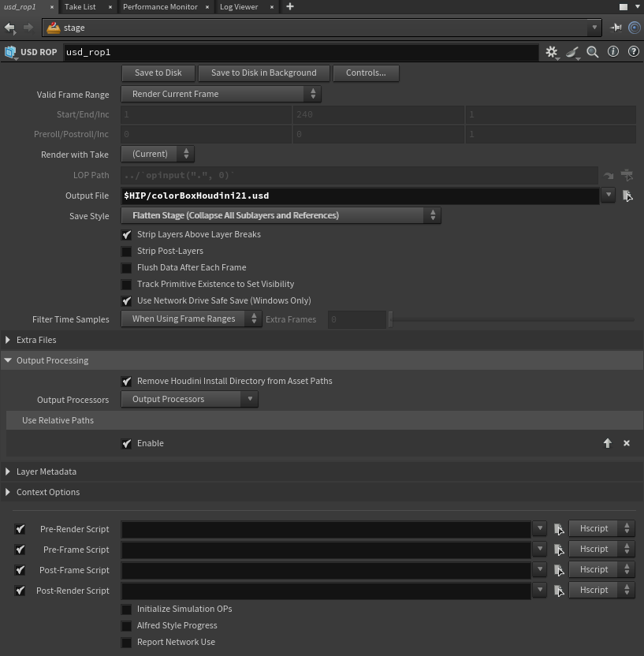Select the Take List tab
Image resolution: width=644 pixels, height=656 pixels.
[80, 7]
